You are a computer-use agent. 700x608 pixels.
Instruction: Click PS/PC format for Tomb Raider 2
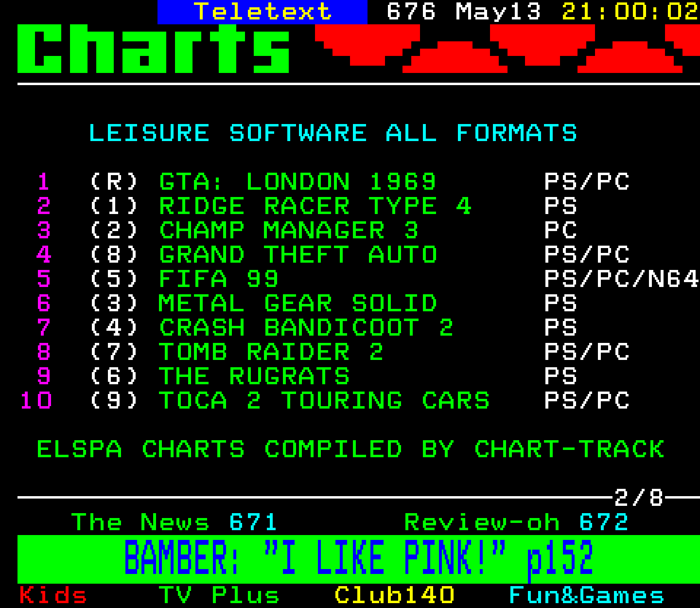587,352
